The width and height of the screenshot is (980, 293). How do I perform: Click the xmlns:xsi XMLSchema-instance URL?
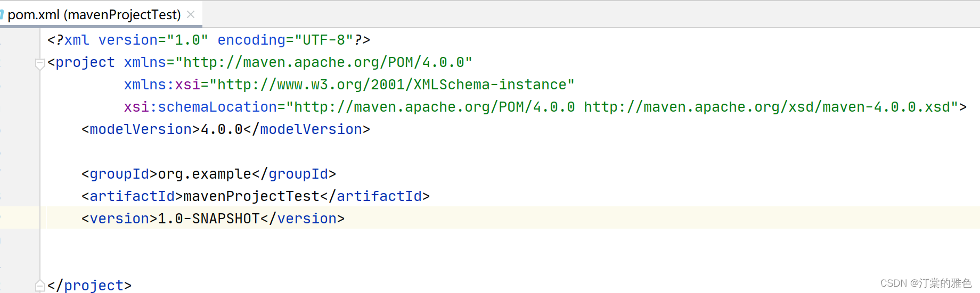click(392, 85)
